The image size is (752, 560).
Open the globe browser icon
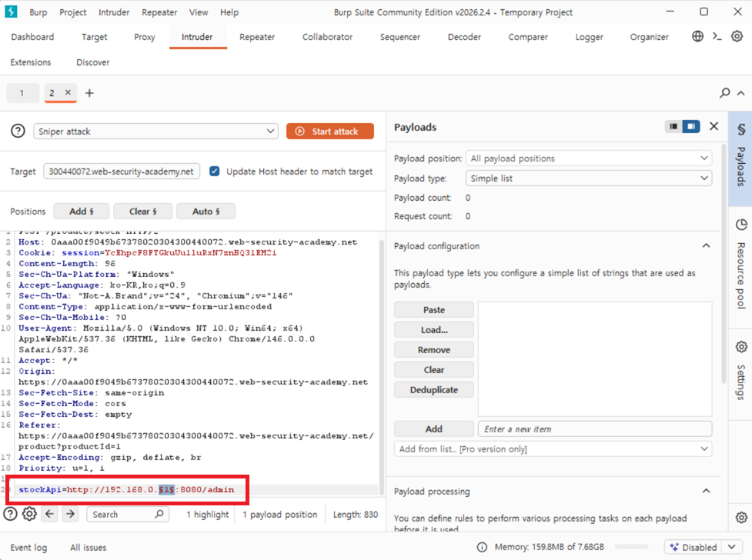697,36
